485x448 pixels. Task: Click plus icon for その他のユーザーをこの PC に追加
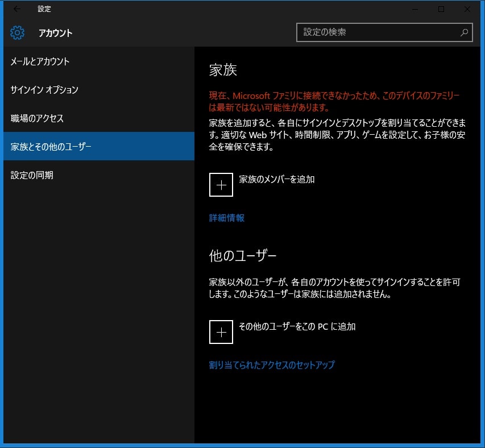click(x=221, y=332)
